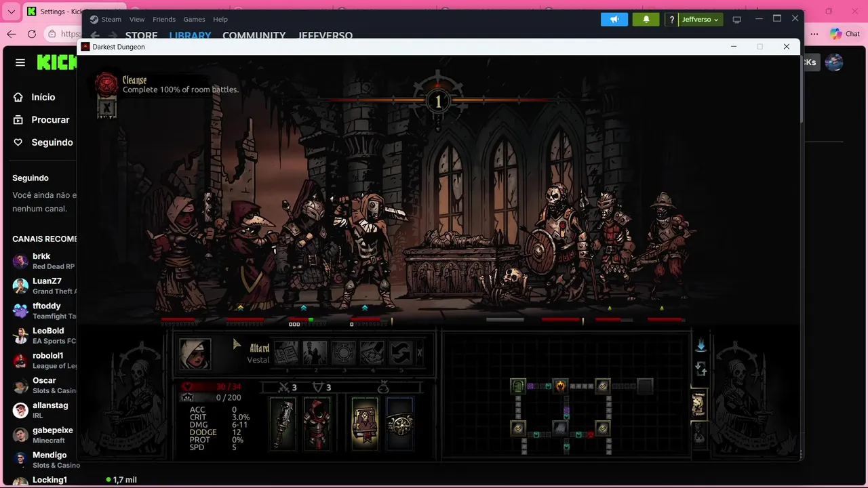Click the pass turn X beside skills
The image size is (868, 488).
pos(420,353)
